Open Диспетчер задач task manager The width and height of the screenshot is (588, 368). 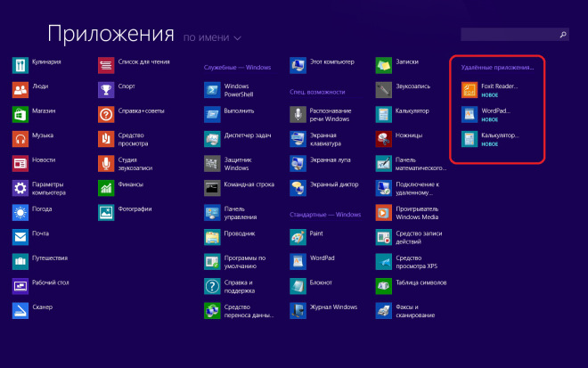pos(212,139)
